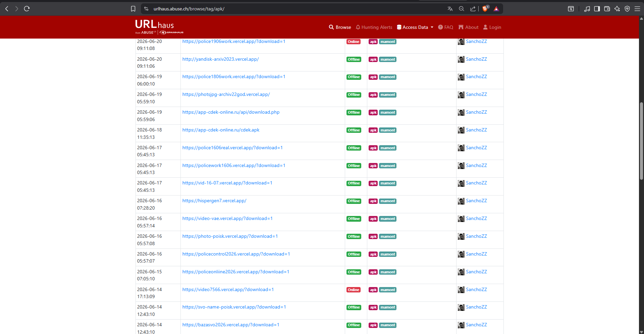This screenshot has width=644, height=334.
Task: Open the Browse menu item
Action: pos(340,27)
